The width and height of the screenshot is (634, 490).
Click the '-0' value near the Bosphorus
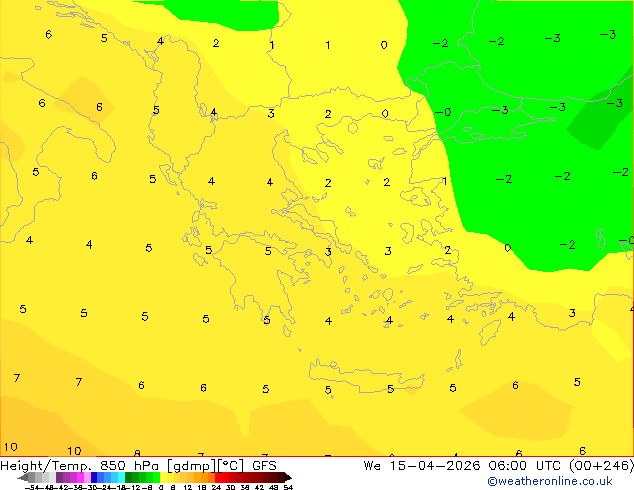tap(443, 112)
